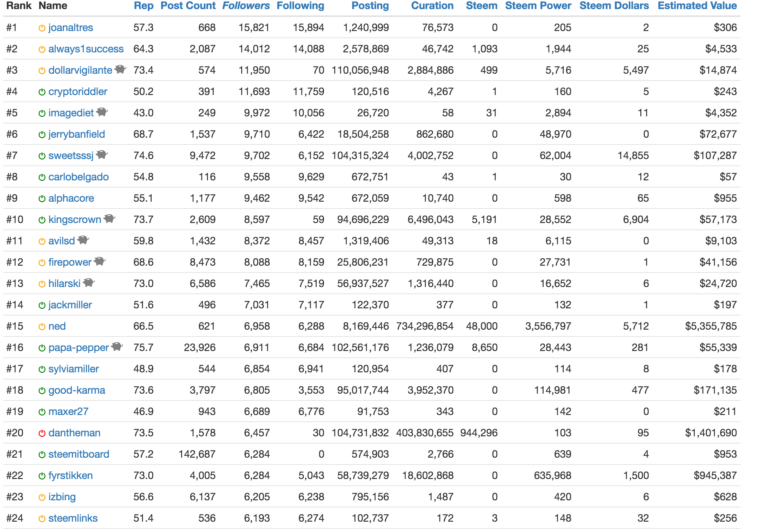Click the orange power icon beside steemlinks

coord(42,519)
